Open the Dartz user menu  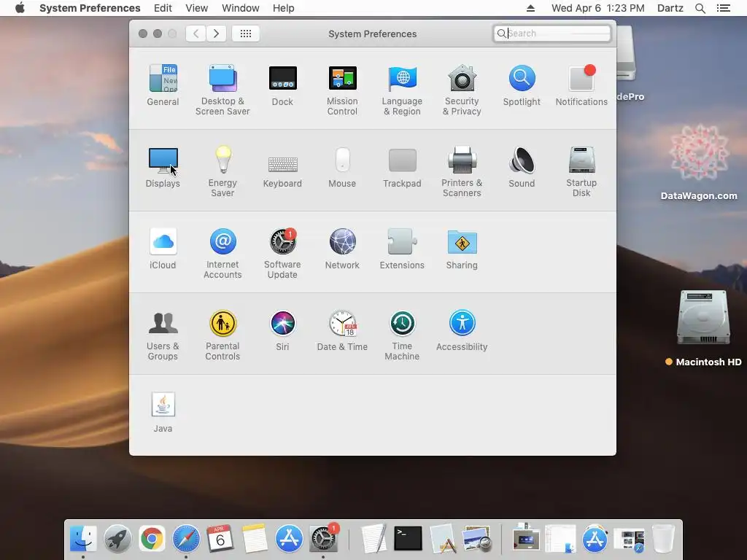(x=670, y=8)
